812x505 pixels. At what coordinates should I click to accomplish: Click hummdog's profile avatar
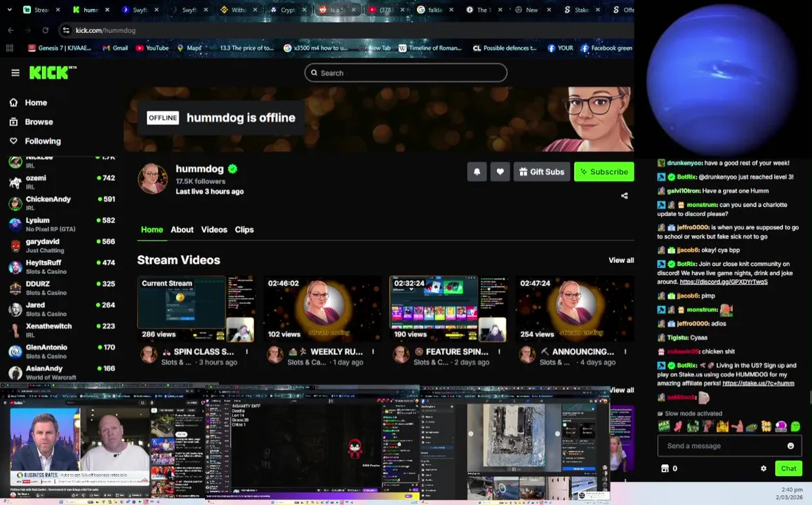[x=152, y=179]
